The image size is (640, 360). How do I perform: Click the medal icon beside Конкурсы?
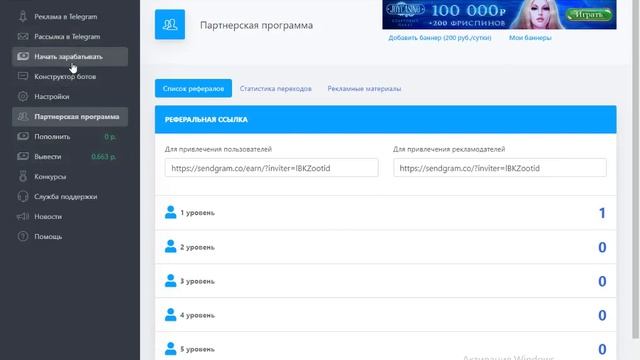coord(23,176)
